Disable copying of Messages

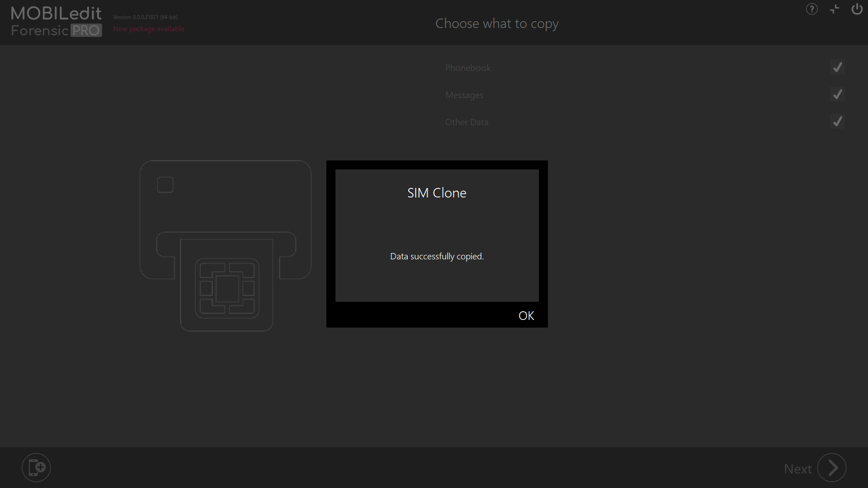[x=837, y=94]
